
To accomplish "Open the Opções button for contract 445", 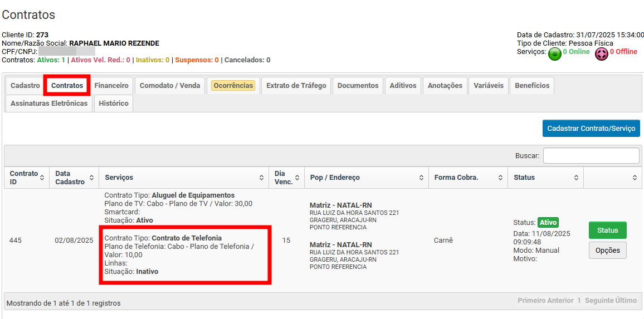I will click(x=607, y=251).
